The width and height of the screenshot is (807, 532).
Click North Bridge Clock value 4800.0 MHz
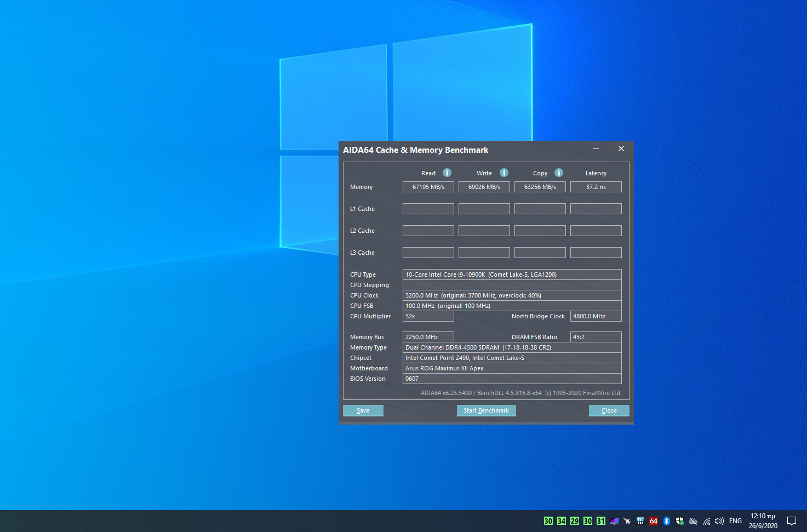tap(596, 316)
